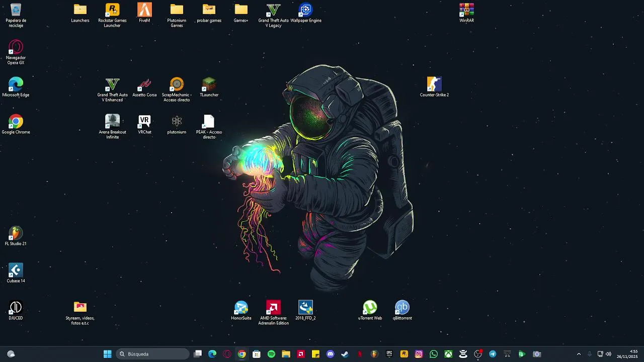Open Rockstar Games Launcher desktop shortcut
This screenshot has height=362, width=644.
[112, 15]
